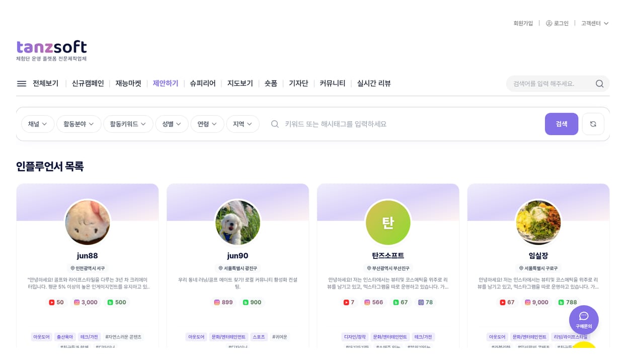Click jun90's #귀여운 hashtag
Viewport: 626px width, 364px height.
(x=280, y=337)
